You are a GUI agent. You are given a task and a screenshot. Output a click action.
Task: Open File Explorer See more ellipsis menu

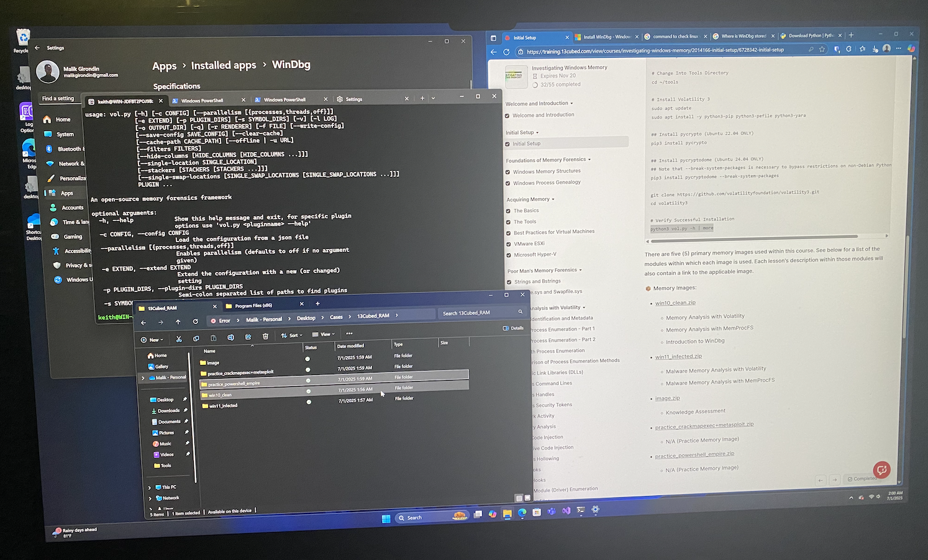(349, 333)
